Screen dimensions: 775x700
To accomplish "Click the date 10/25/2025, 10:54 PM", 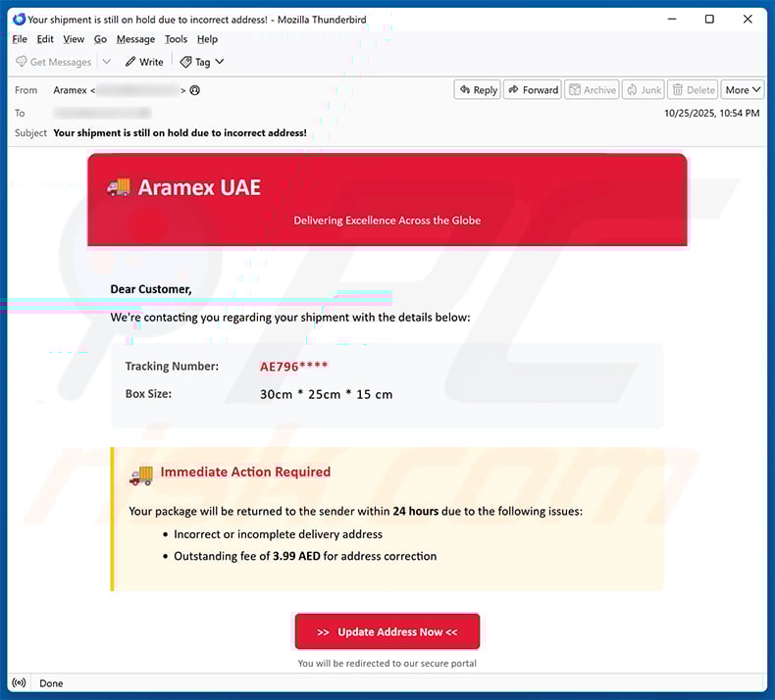I will click(712, 113).
